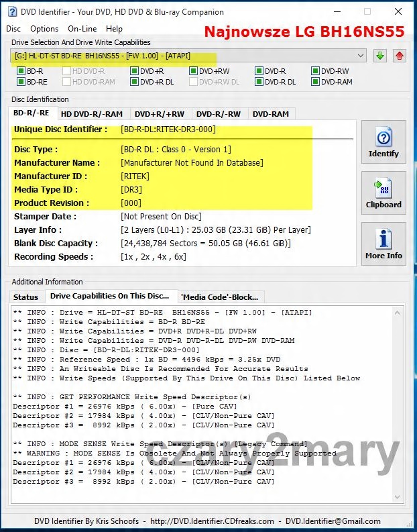Open the Options menu
This screenshot has height=532, width=417.
click(44, 29)
